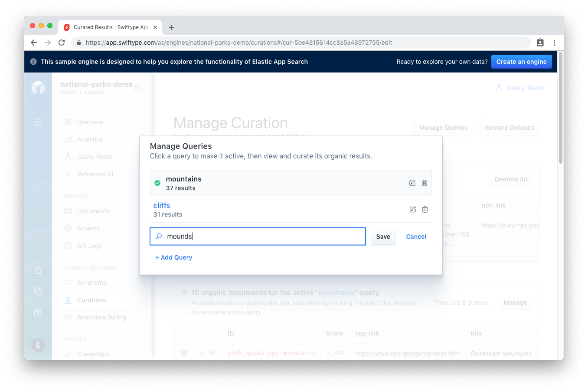This screenshot has height=392, width=588.
Task: Open the documents-clock icon in left rail
Action: (38, 312)
